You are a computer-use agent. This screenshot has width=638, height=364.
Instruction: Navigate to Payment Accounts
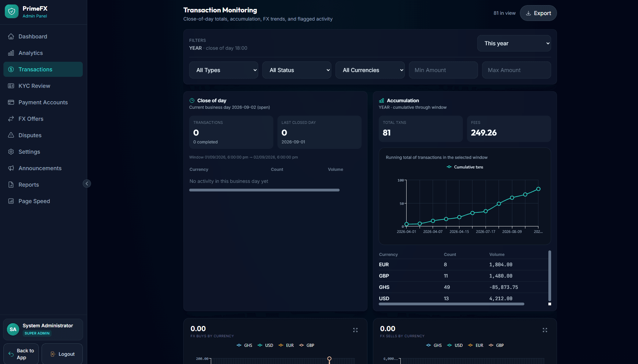click(x=43, y=102)
